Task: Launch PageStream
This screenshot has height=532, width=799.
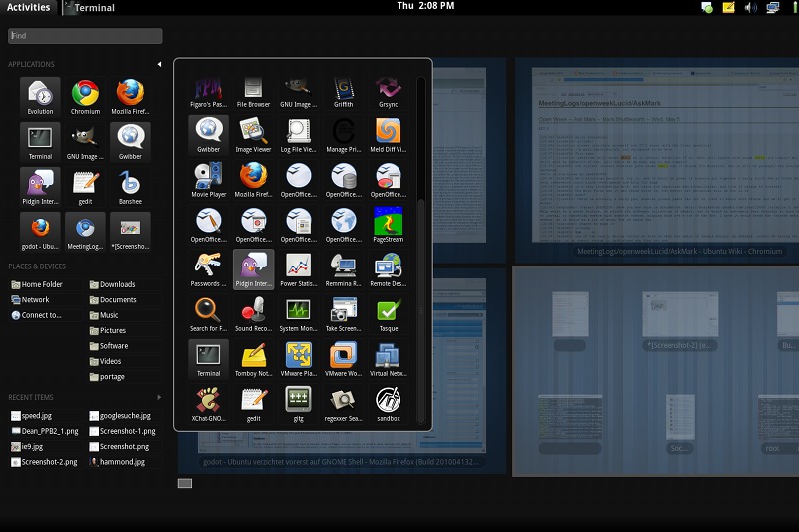Action: point(388,224)
